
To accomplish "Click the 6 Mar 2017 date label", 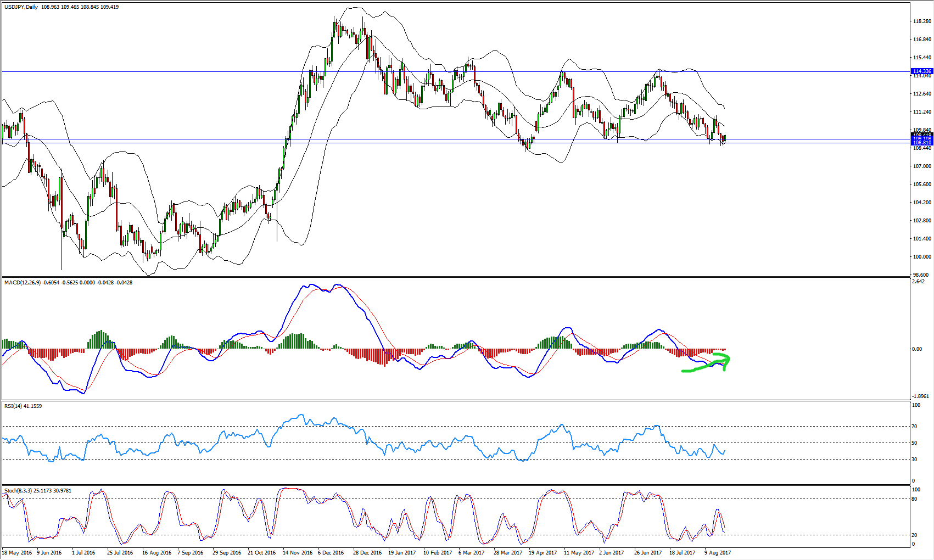I will (471, 553).
